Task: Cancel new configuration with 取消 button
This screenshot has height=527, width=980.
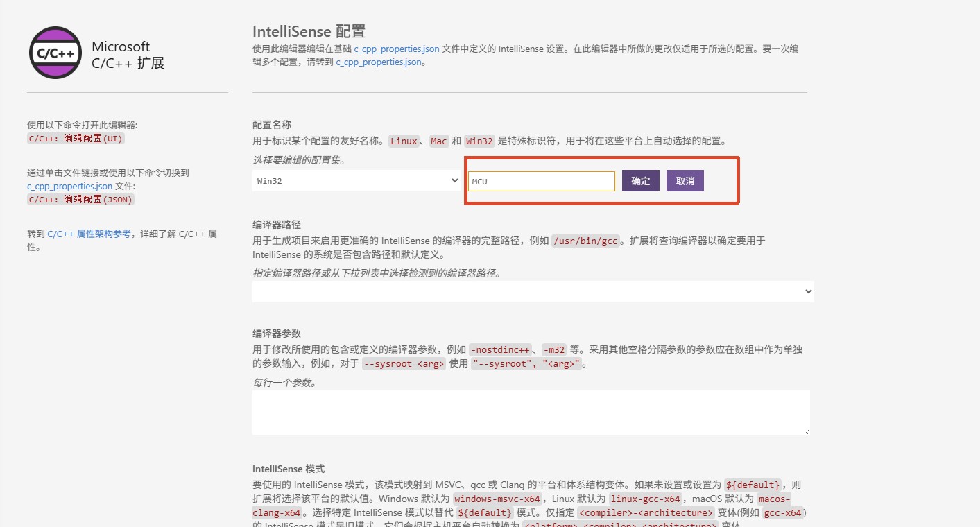Action: point(685,181)
